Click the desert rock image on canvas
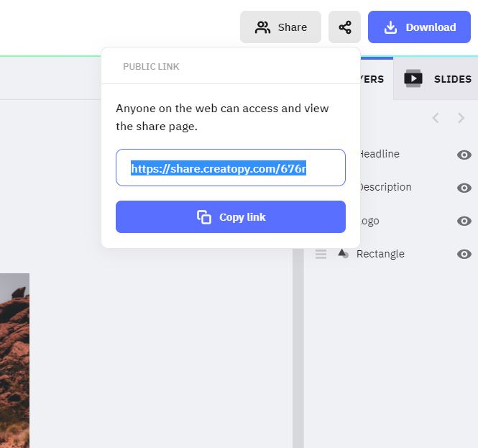Screen dimensions: 478x448 tap(14, 360)
